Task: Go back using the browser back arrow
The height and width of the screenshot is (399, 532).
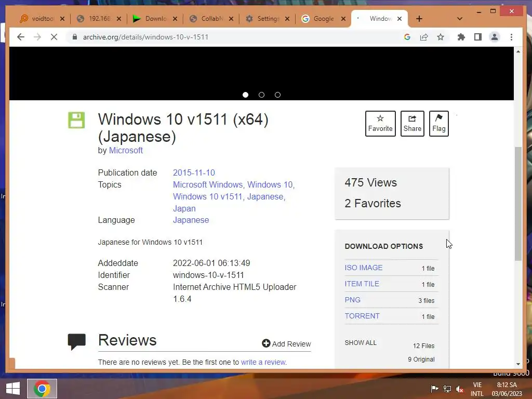Action: pos(21,37)
